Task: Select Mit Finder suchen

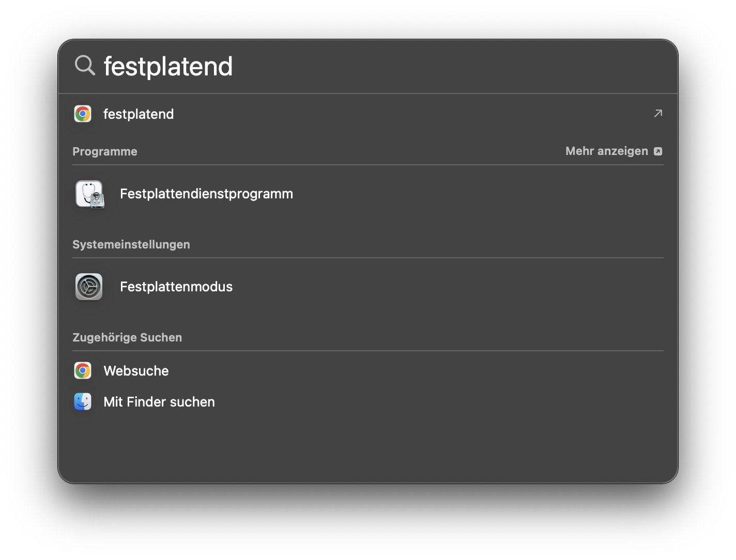Action: point(159,401)
